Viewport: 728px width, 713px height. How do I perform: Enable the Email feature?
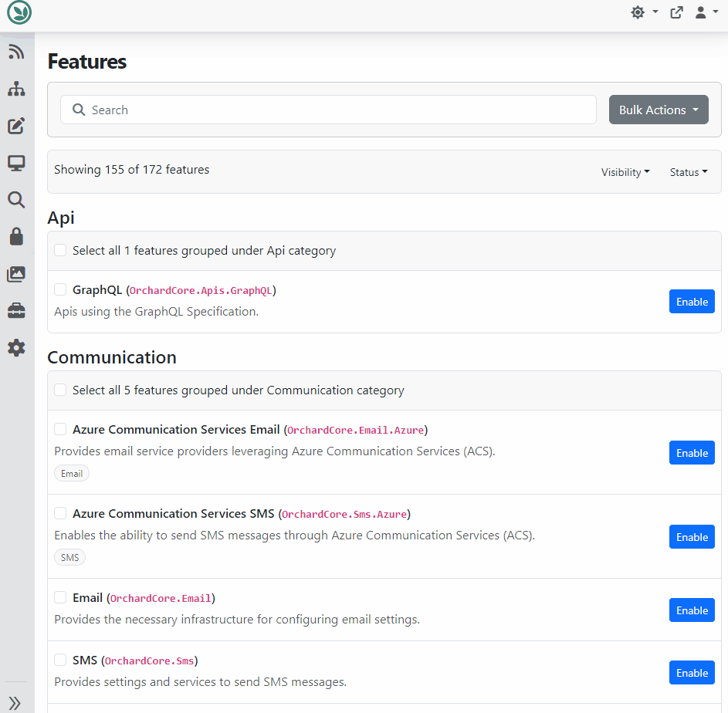[x=692, y=610]
